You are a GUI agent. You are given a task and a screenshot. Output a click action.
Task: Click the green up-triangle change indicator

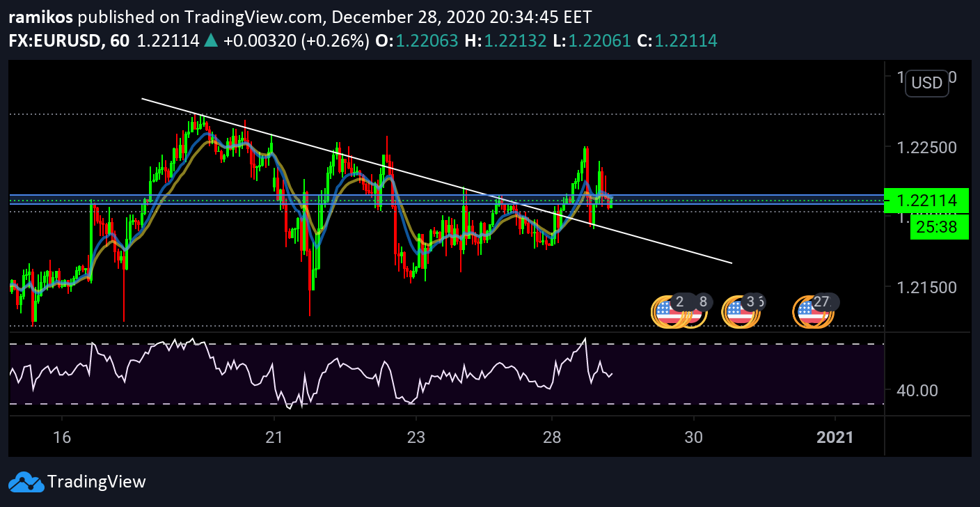(x=211, y=41)
